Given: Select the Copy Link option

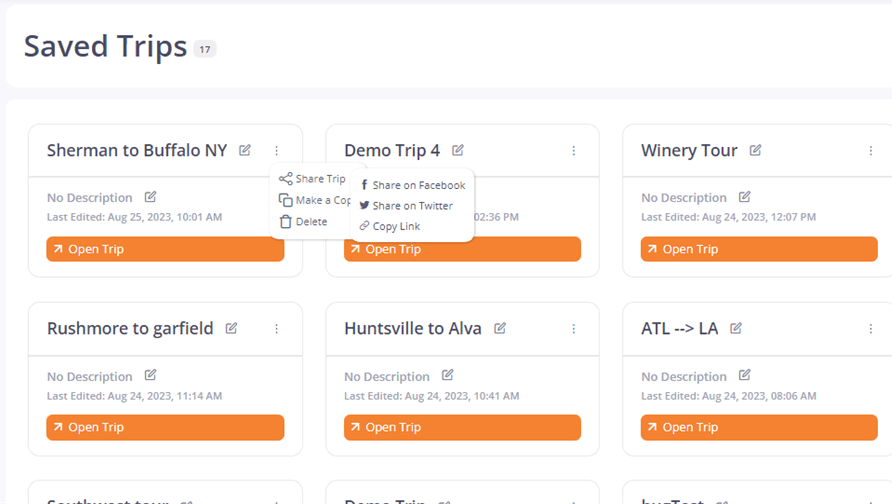Looking at the screenshot, I should [x=390, y=226].
